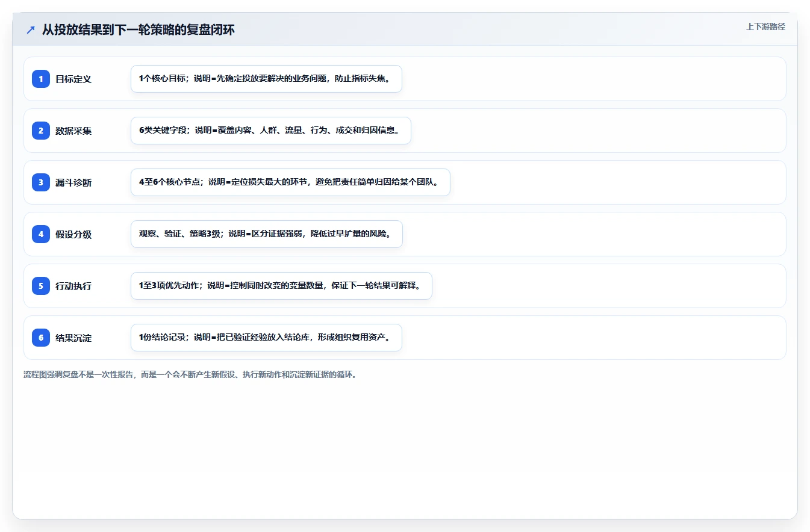
Task: Click the footer note starting 流程图强调复盘
Action: [190, 374]
